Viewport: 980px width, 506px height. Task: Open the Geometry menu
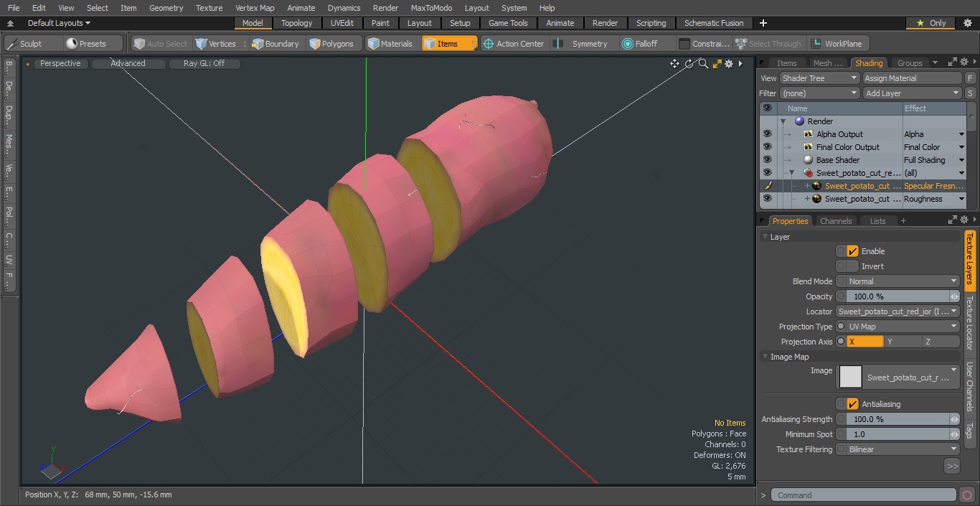166,8
